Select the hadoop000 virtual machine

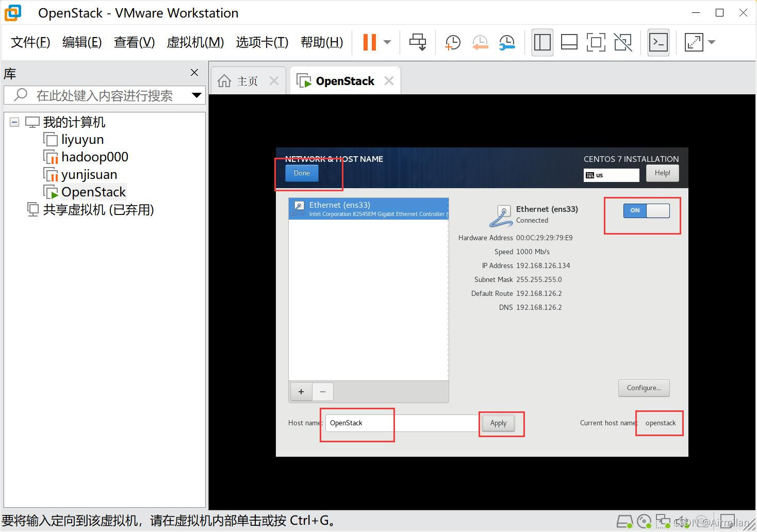click(x=95, y=157)
